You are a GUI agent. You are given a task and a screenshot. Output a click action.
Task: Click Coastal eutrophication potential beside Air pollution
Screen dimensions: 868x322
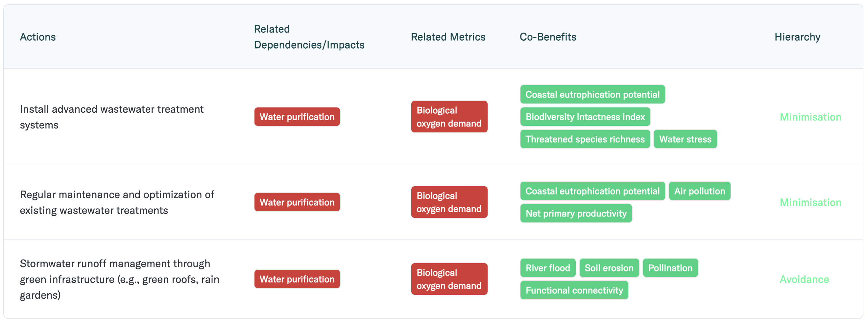(x=592, y=191)
